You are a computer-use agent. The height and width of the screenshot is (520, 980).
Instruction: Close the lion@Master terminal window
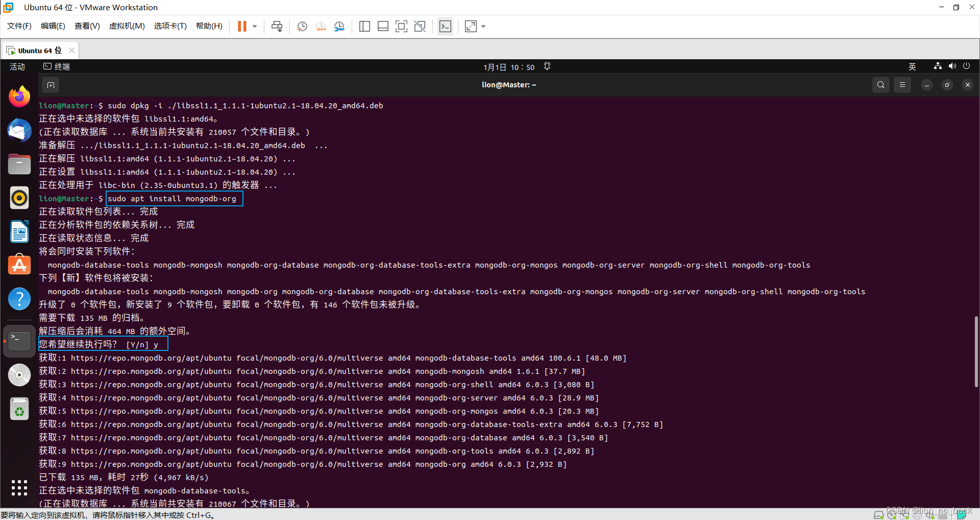tap(968, 85)
